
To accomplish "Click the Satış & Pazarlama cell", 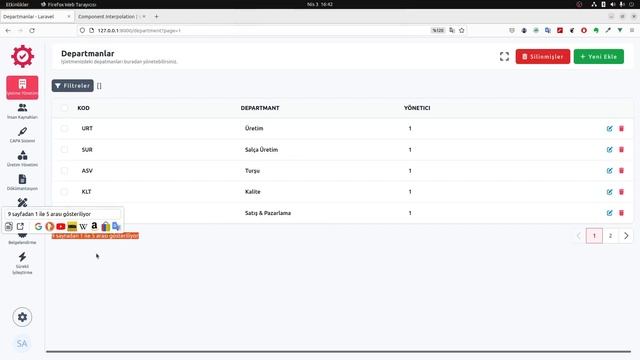I will [x=268, y=213].
